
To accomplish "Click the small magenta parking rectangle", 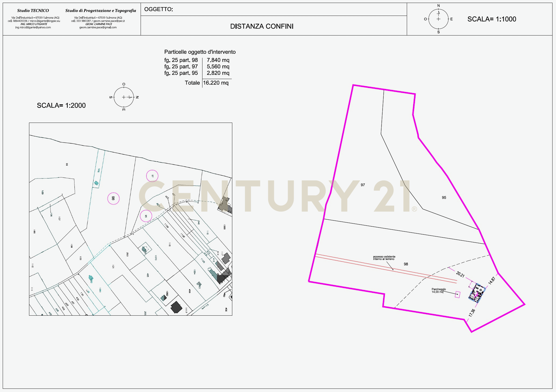I will [457, 295].
